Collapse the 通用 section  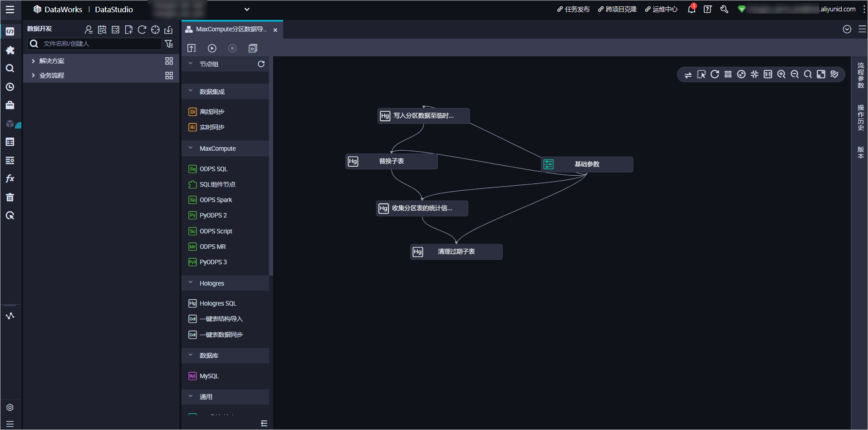191,396
